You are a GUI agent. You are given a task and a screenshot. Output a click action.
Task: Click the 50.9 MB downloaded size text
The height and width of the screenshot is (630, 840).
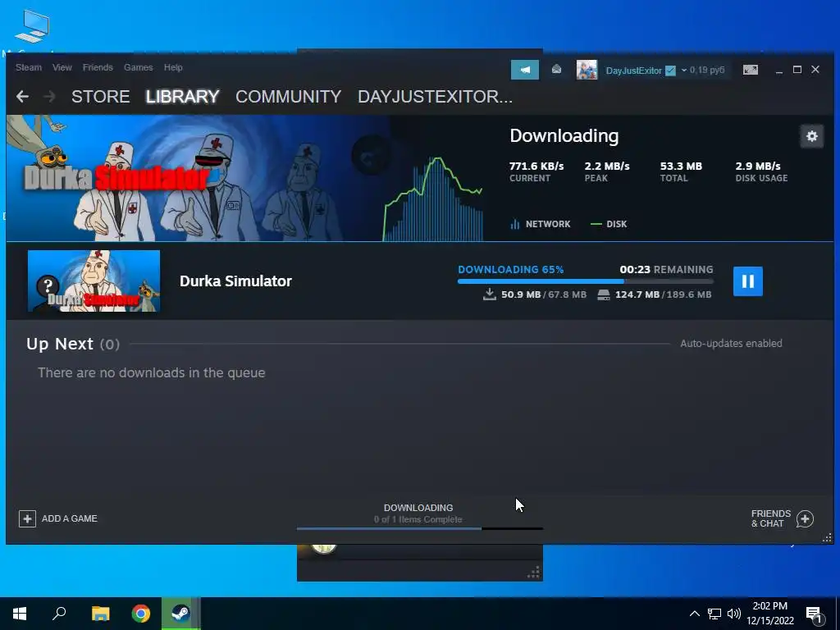520,294
